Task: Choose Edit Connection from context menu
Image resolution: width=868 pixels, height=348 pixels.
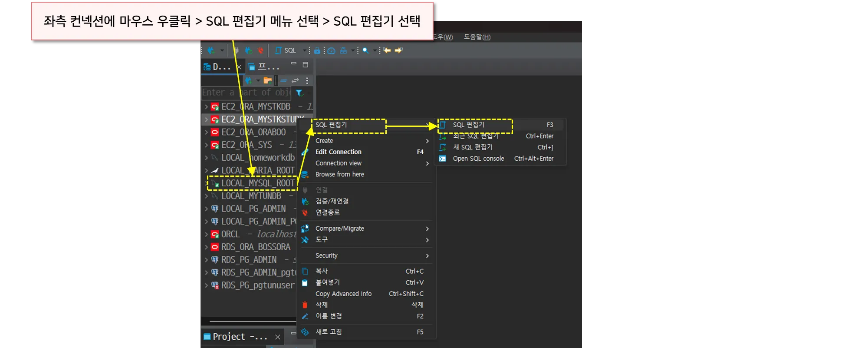Action: (366, 152)
